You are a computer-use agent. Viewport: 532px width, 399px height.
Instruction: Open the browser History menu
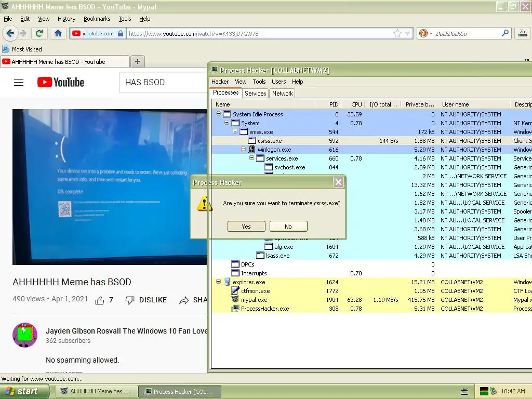click(x=66, y=19)
